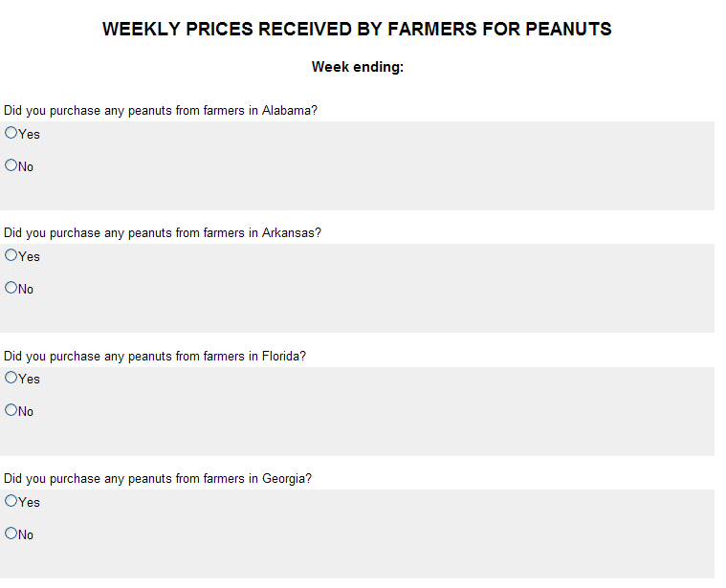Screen dimensions: 726x588
Task: Click the Weekly Prices Received page title
Action: (x=357, y=30)
